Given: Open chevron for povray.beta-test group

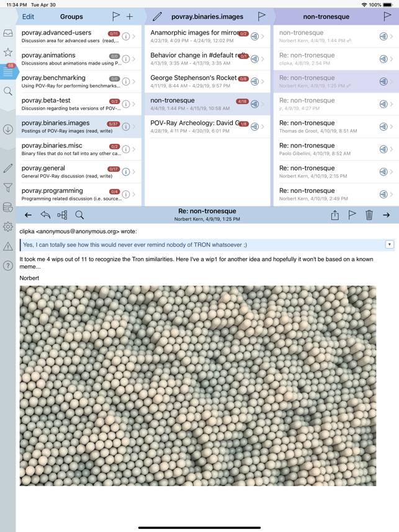Looking at the screenshot, I should click(134, 104).
